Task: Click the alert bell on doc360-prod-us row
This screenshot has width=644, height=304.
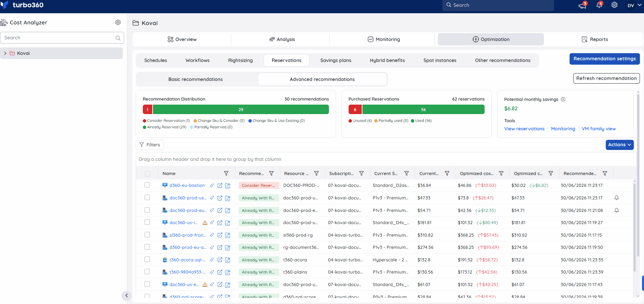Action: (x=617, y=198)
